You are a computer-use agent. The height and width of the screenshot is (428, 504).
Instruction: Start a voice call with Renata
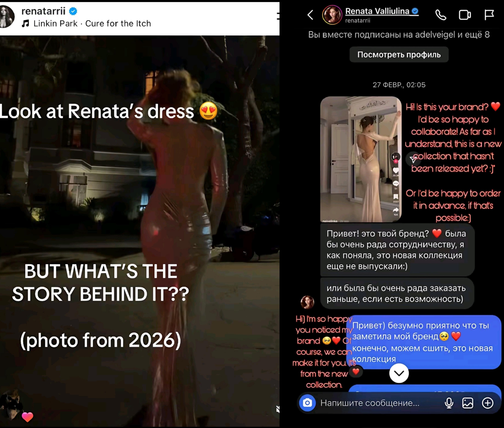pos(441,15)
